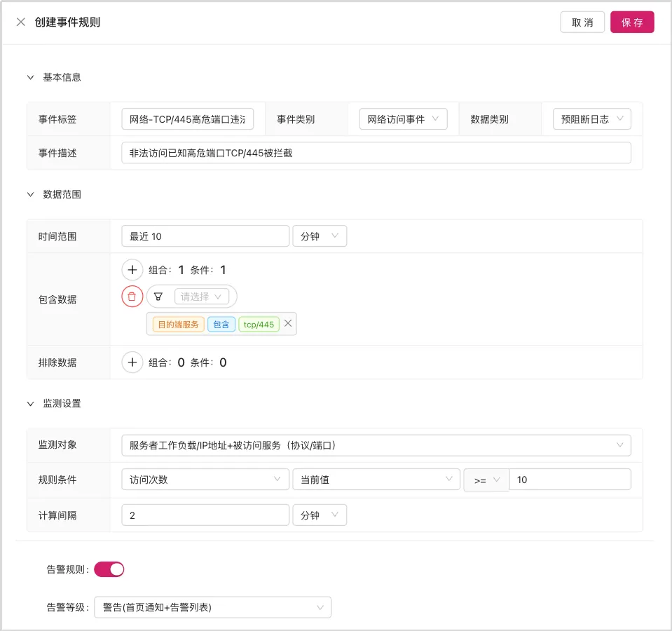Click the 保存 button
Viewport: 672px width, 631px height.
click(632, 22)
